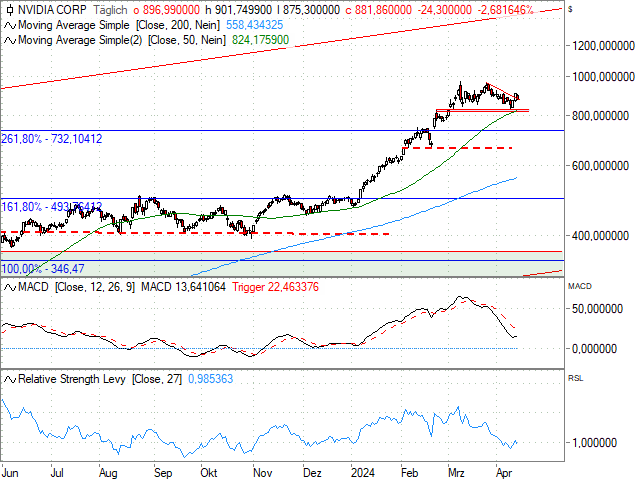Click the Trigger 22,463376 label

(x=276, y=287)
